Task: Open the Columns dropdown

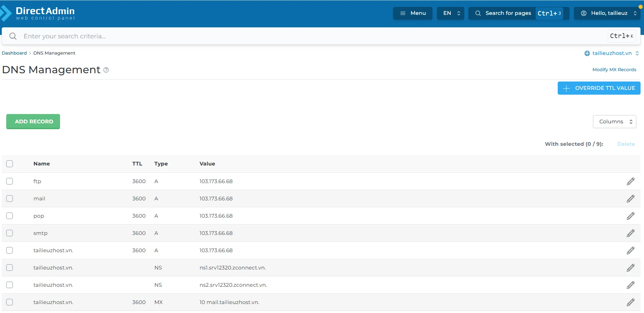Action: click(x=614, y=122)
